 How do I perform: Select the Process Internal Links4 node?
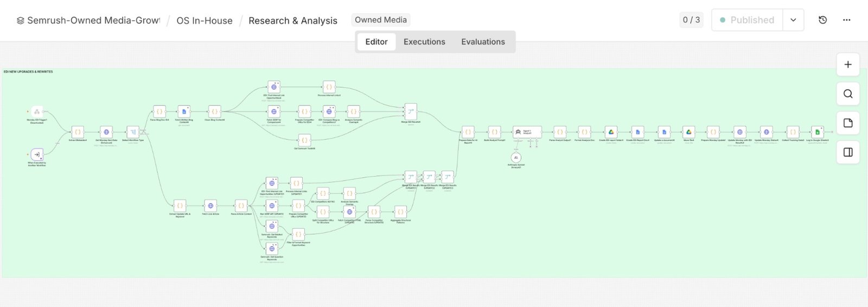tap(329, 87)
